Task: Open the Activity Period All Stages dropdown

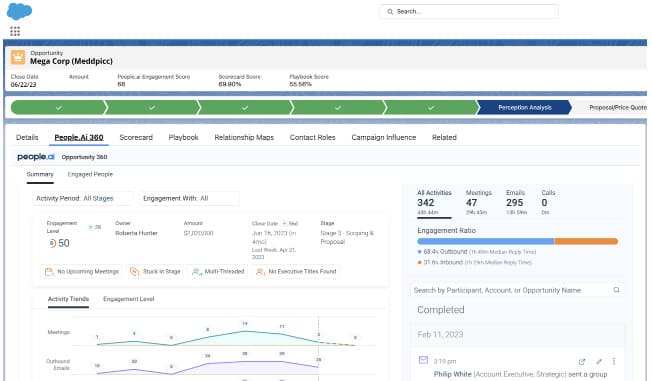Action: 83,198
